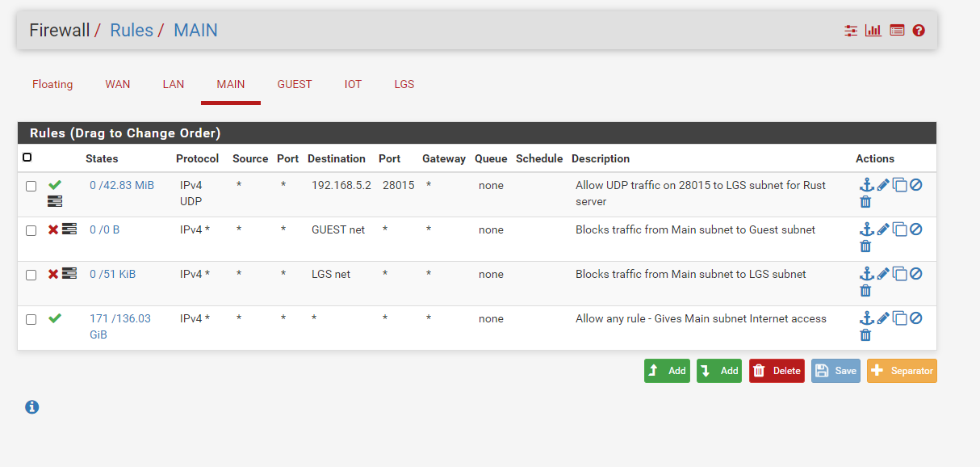Click anchor icon on Rust server rule
The image size is (980, 467).
(867, 185)
